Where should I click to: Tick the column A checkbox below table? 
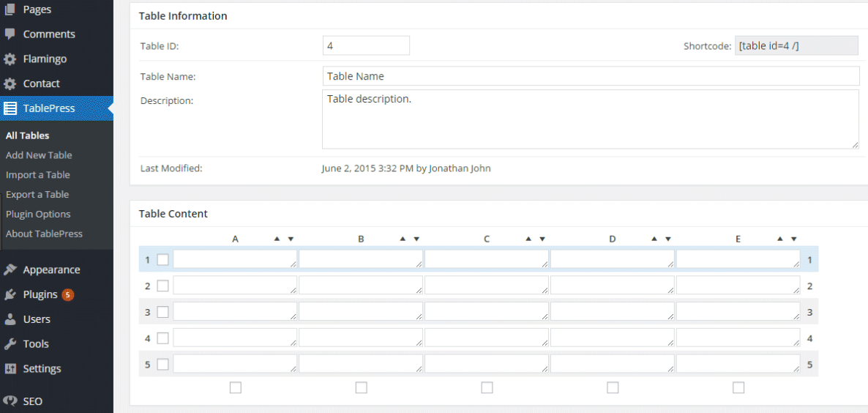[235, 387]
